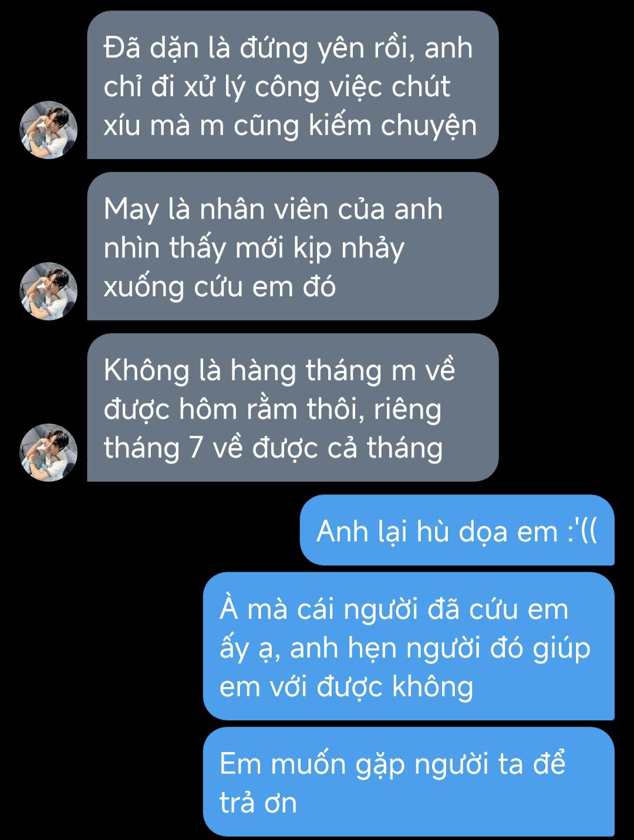This screenshot has width=634, height=840.
Task: Tap the 'À mà cái người đã cứu em' bubble
Action: [x=409, y=646]
